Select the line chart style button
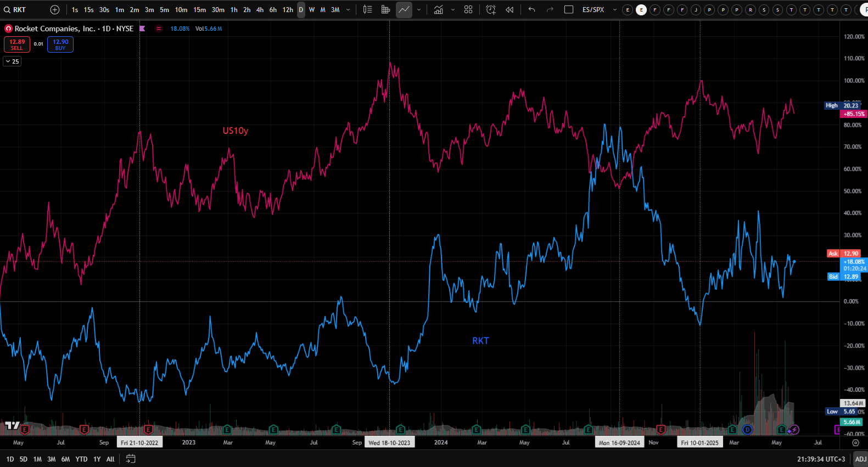 404,10
